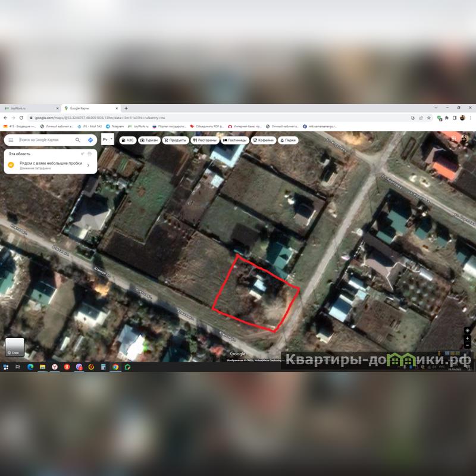Image resolution: width=476 pixels, height=476 pixels.
Task: Reload the page in Chrome
Action: tap(21, 118)
